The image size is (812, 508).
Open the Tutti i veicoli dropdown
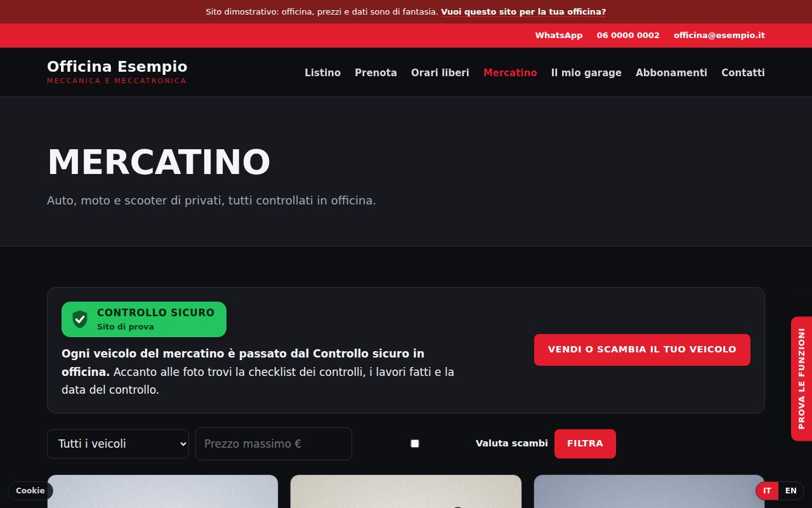118,444
